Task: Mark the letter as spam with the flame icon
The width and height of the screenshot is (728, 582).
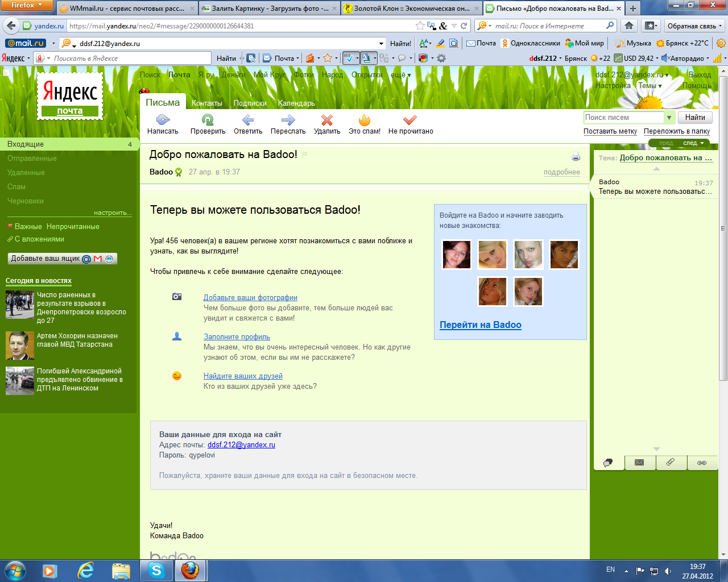Action: 365,120
